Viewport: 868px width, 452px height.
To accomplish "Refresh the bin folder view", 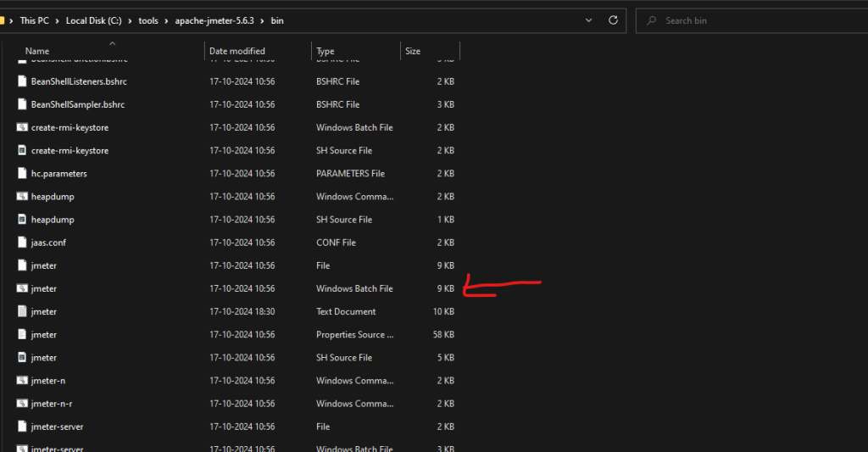I will point(614,20).
